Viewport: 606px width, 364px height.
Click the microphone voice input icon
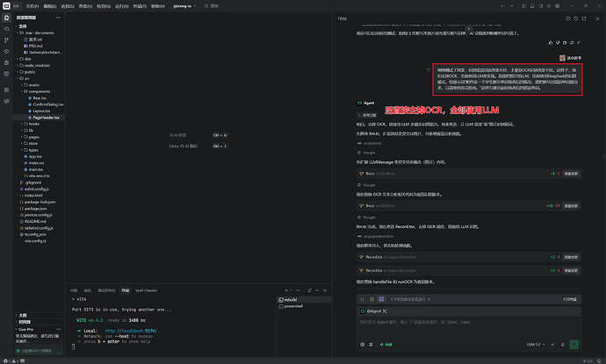[x=562, y=345]
